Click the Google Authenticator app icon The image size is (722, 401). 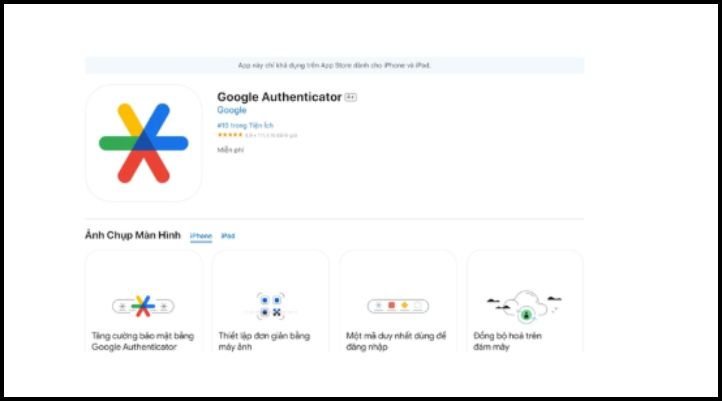click(143, 143)
